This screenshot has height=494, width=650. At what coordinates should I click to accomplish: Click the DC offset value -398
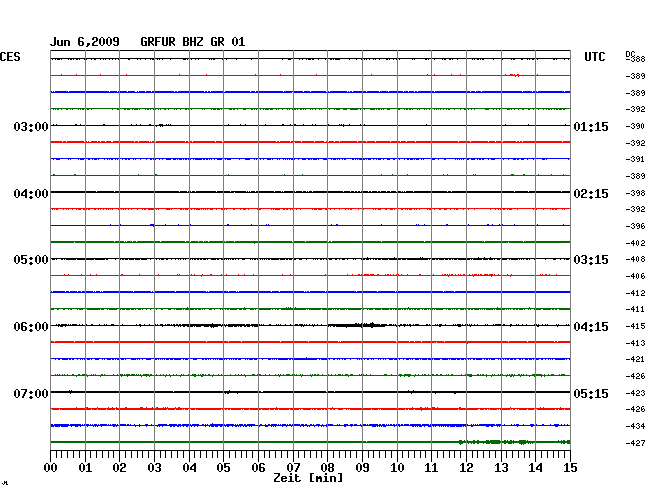(635, 193)
